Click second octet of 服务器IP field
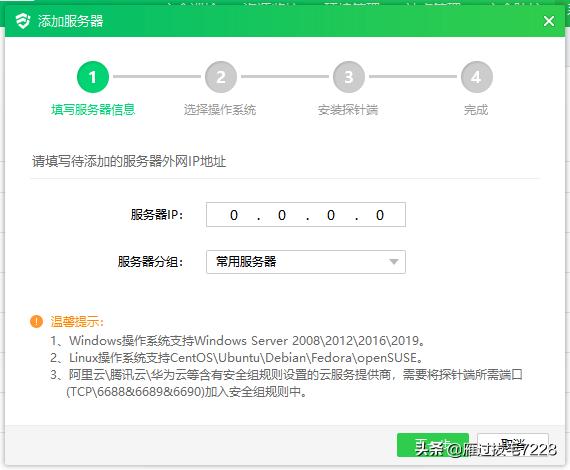Screen dimensions: 570x470 tap(282, 215)
